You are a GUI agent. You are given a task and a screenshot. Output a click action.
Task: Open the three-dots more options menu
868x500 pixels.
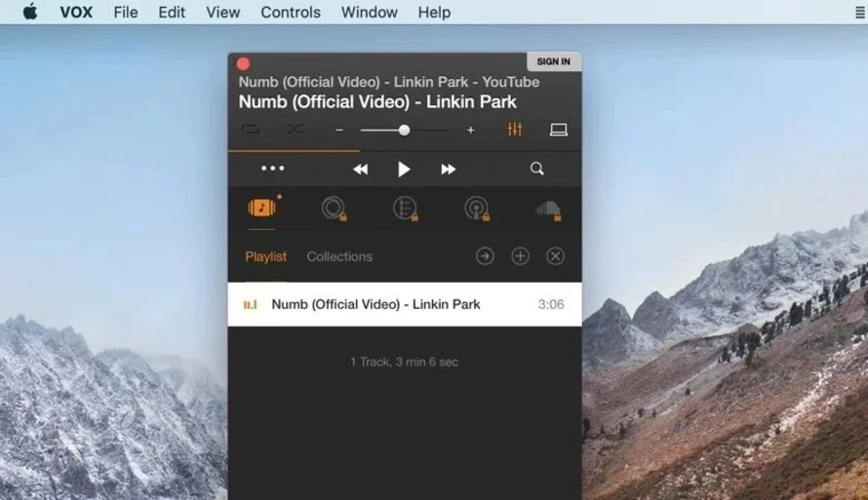pos(273,169)
